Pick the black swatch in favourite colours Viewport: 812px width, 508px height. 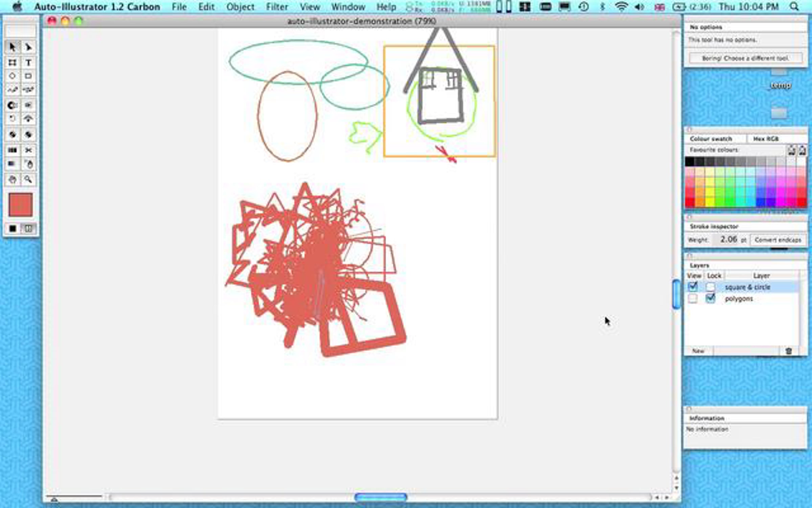(x=690, y=162)
